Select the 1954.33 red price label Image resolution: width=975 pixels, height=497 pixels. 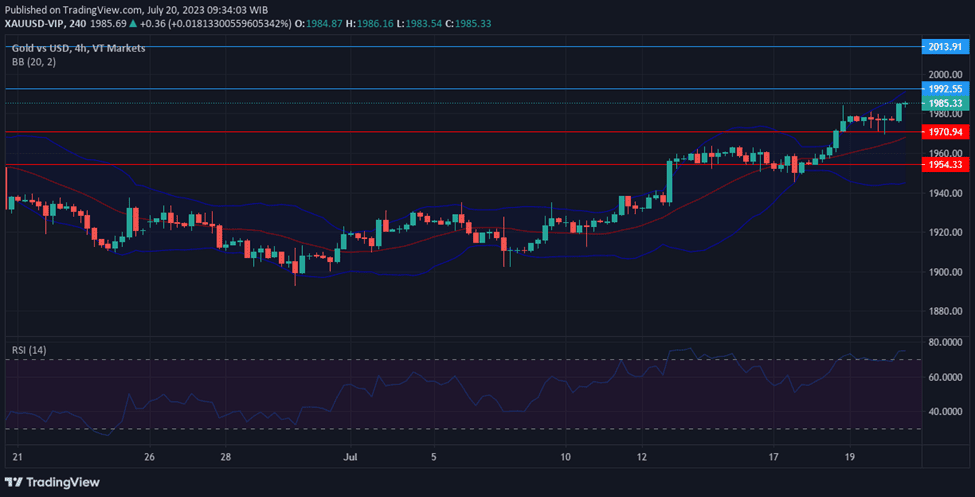pos(944,164)
